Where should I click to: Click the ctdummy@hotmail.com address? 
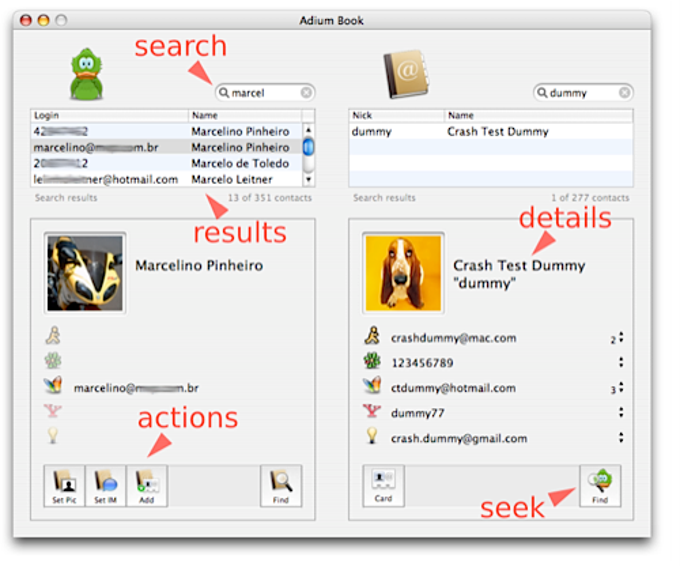click(454, 388)
